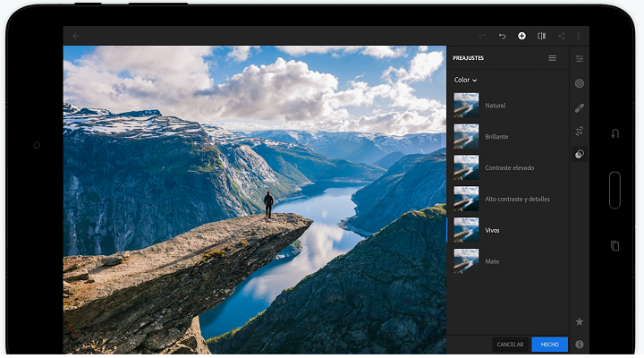The image size is (644, 358).
Task: Expand the Color preset group dropdown
Action: 465,80
